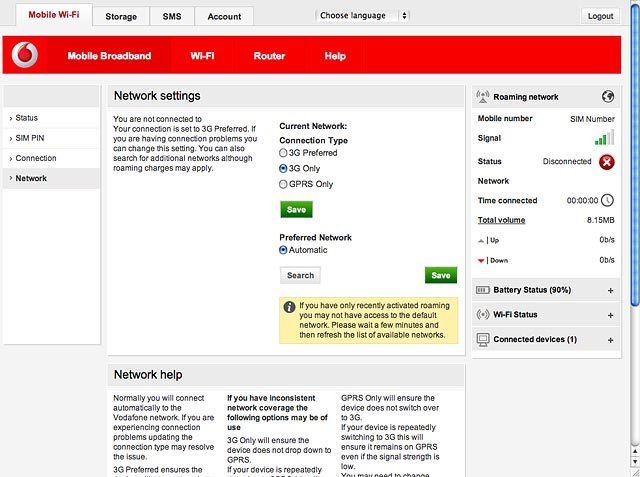Select the 3G Preferred option

click(283, 153)
